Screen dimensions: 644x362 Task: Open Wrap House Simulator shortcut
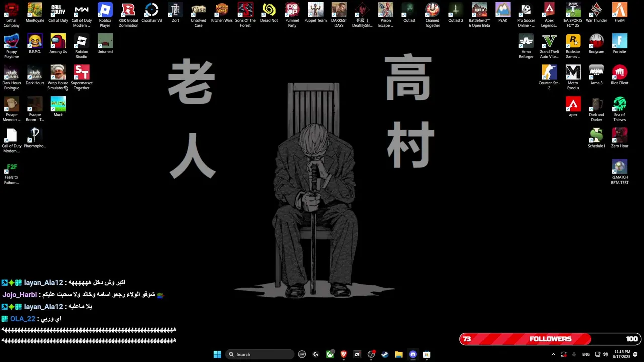(x=58, y=78)
